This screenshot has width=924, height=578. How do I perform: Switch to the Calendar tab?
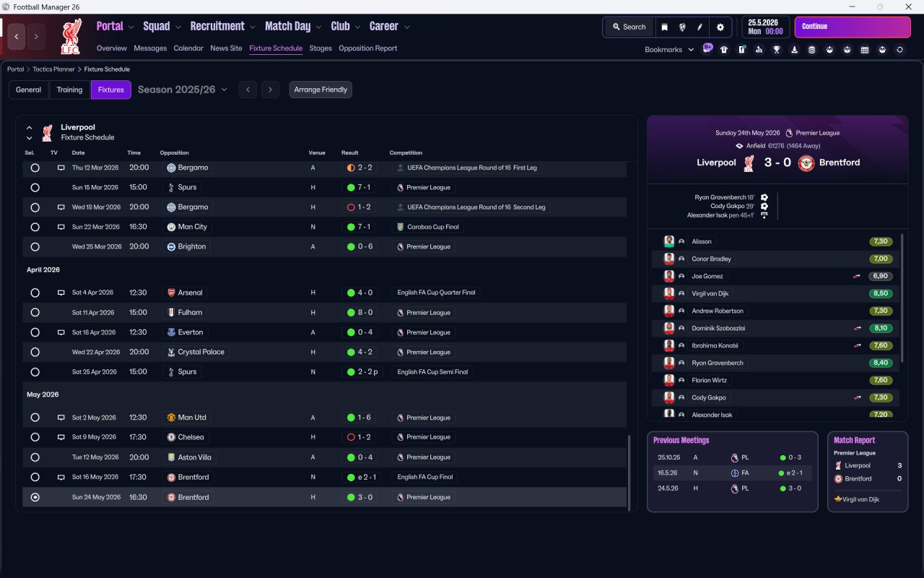188,48
